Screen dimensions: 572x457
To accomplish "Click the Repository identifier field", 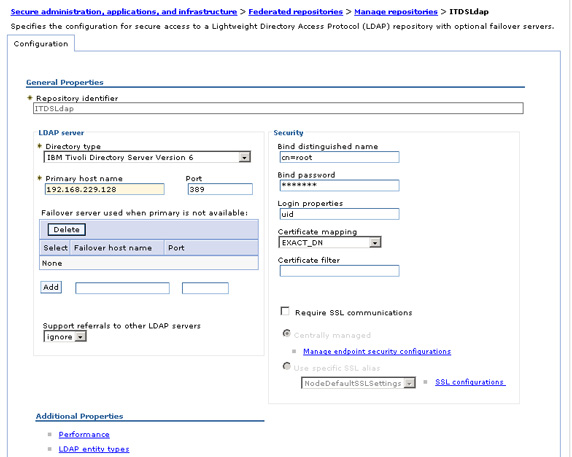I will click(x=278, y=108).
